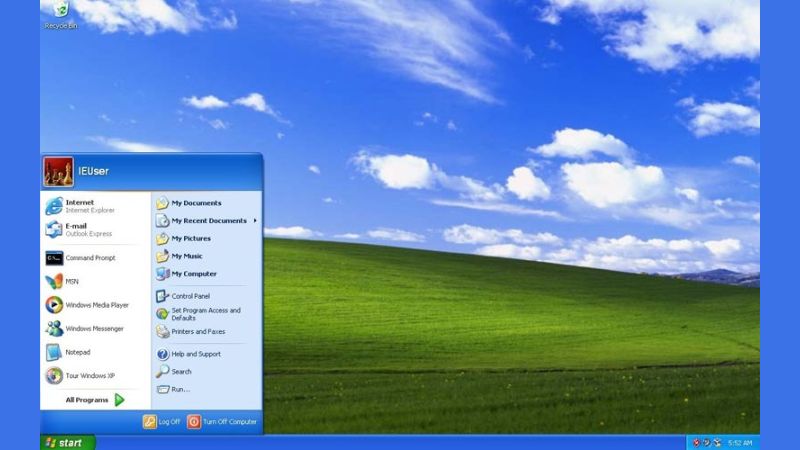Viewport: 800px width, 450px height.
Task: Click the red Turn Off Computer icon
Action: pos(194,421)
